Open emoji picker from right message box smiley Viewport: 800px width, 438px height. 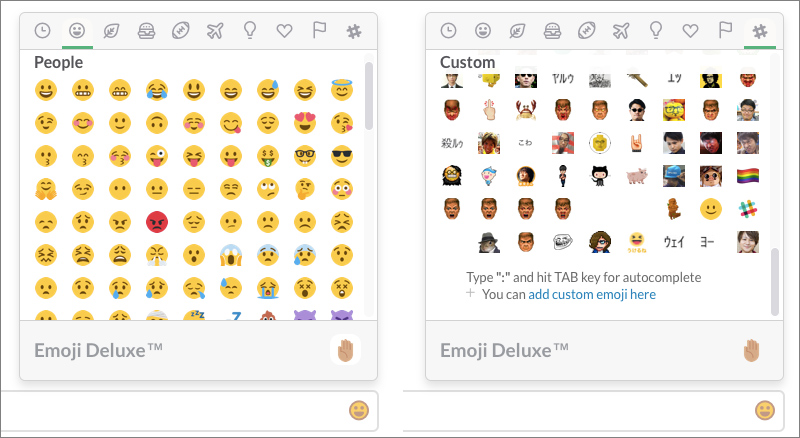point(764,410)
